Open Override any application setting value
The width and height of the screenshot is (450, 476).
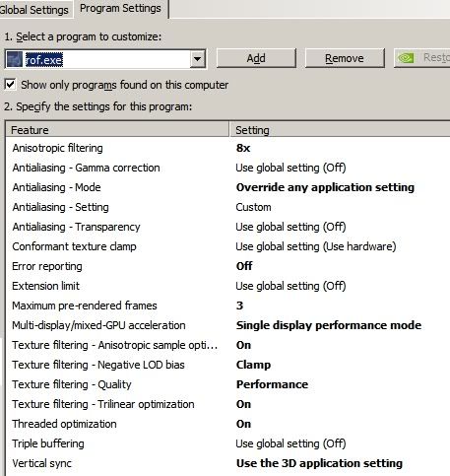(x=325, y=187)
